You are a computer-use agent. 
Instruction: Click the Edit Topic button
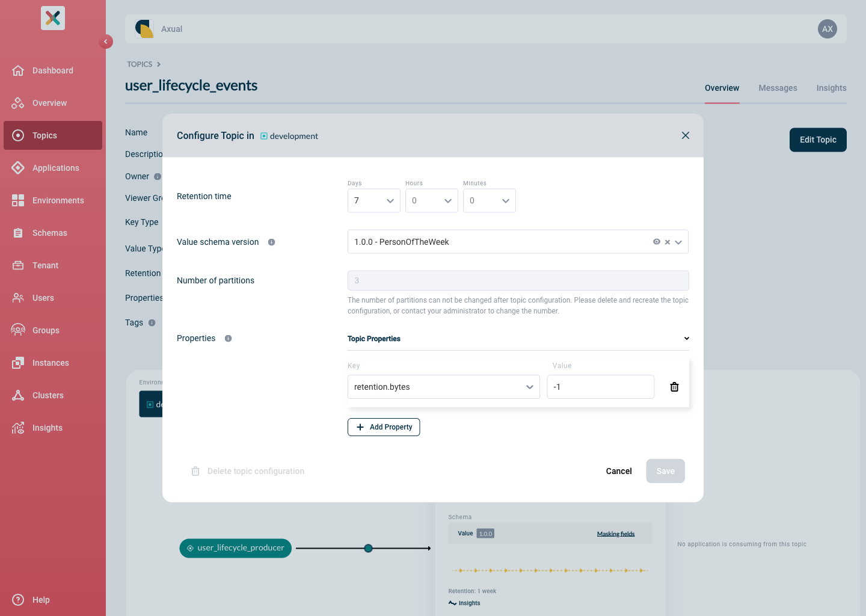click(818, 140)
